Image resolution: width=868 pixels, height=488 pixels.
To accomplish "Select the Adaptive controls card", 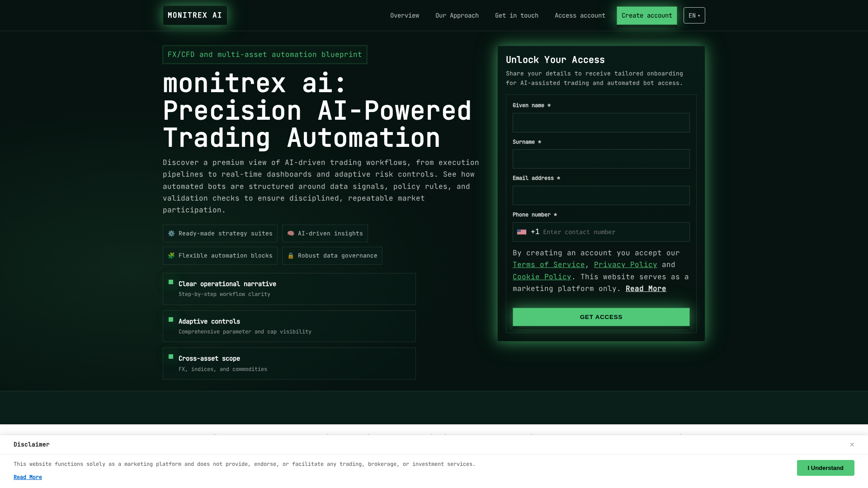I will point(289,326).
